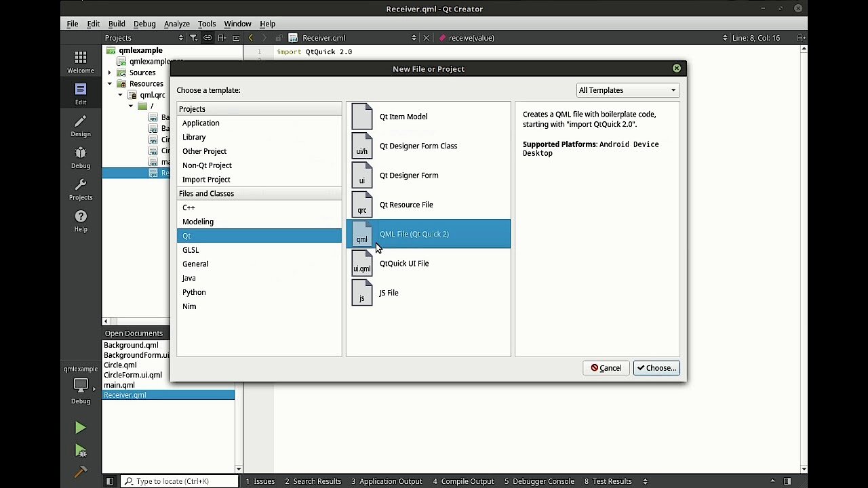Collapse the Resources tree node

[x=110, y=84]
